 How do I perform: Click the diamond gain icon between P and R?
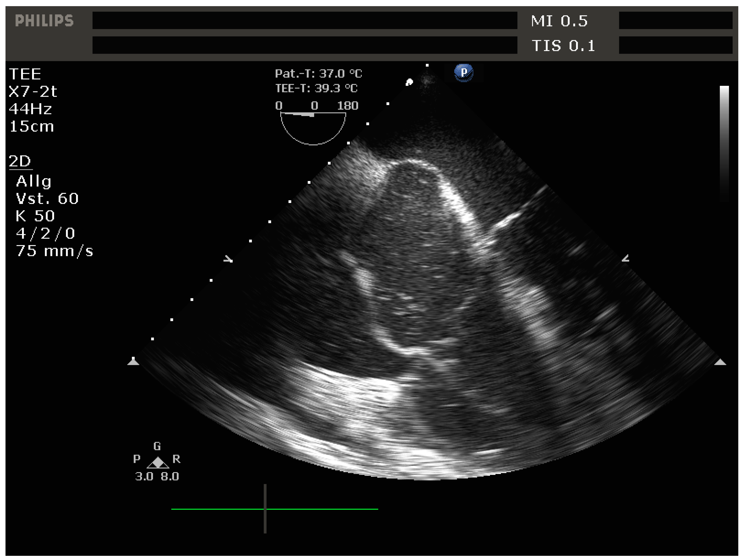[158, 462]
